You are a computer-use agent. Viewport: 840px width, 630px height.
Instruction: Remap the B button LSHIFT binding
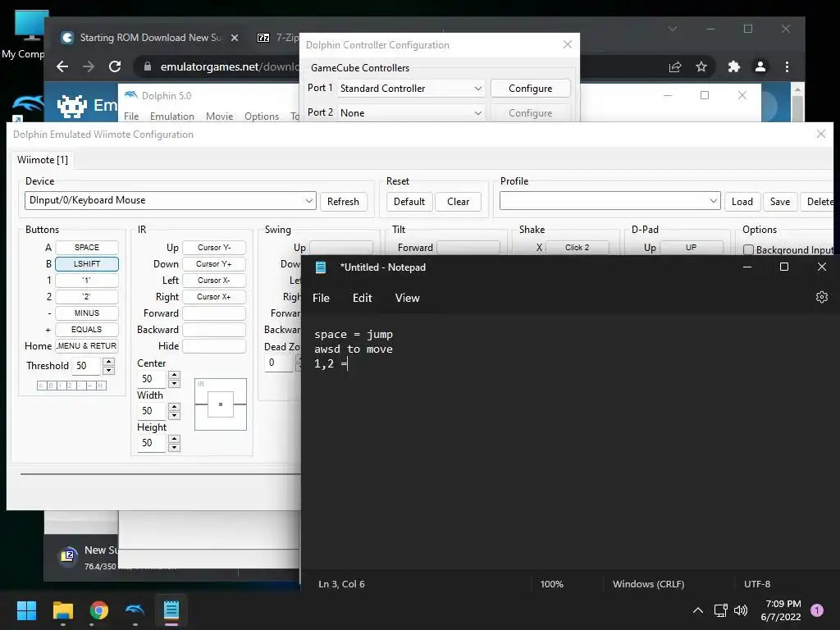[87, 263]
